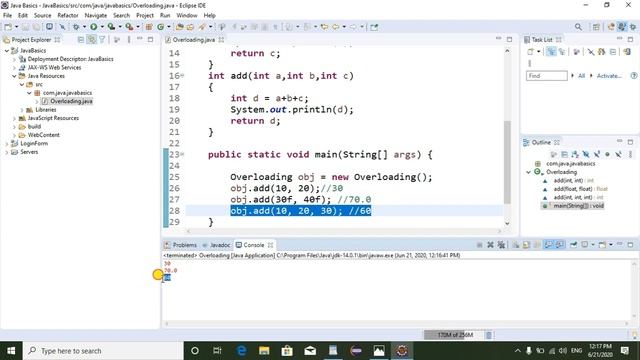The image size is (640, 360).
Task: Click the heap status 170M of 256M bar
Action: 454,335
